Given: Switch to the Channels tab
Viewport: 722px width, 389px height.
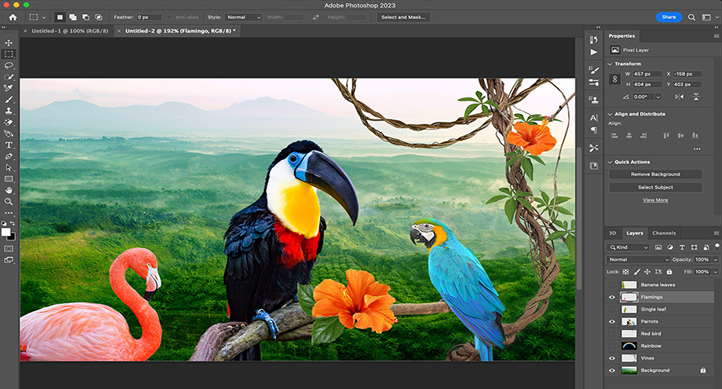Looking at the screenshot, I should (x=664, y=233).
